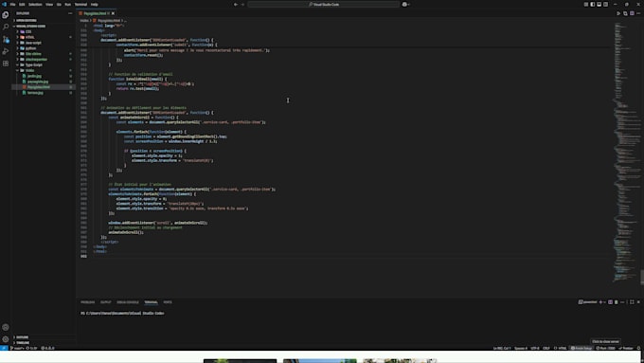Open the Edit menu
The height and width of the screenshot is (363, 644).
tap(22, 4)
